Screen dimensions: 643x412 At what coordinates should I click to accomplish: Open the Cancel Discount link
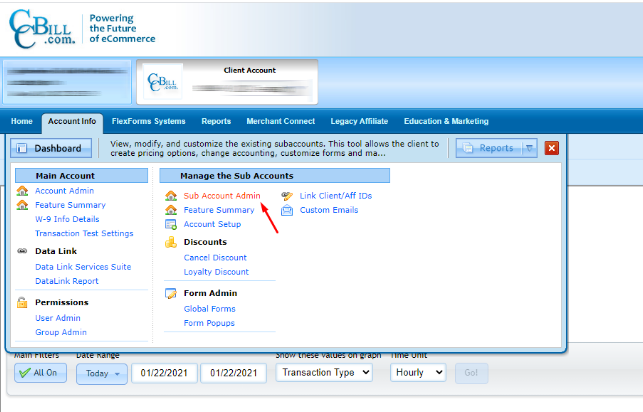click(215, 258)
